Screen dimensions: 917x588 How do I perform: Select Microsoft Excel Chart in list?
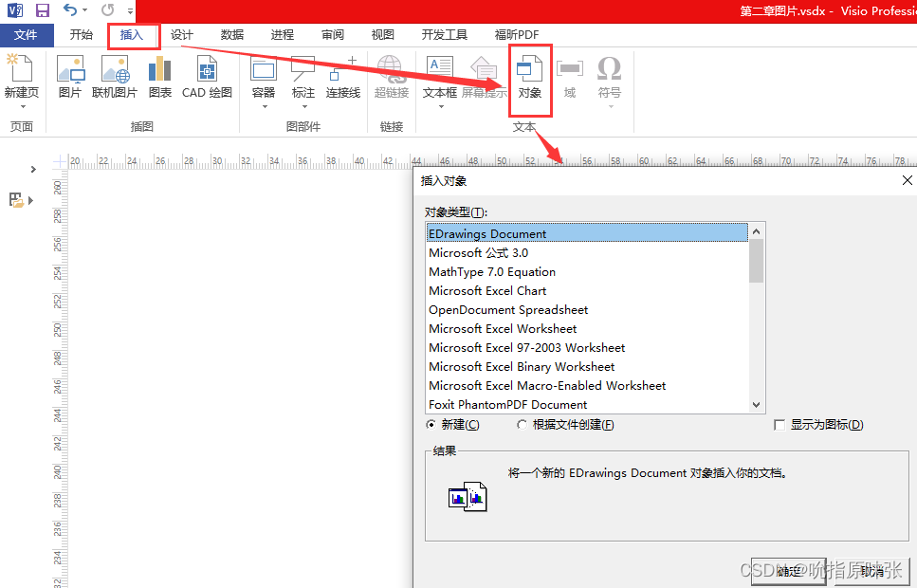(587, 291)
